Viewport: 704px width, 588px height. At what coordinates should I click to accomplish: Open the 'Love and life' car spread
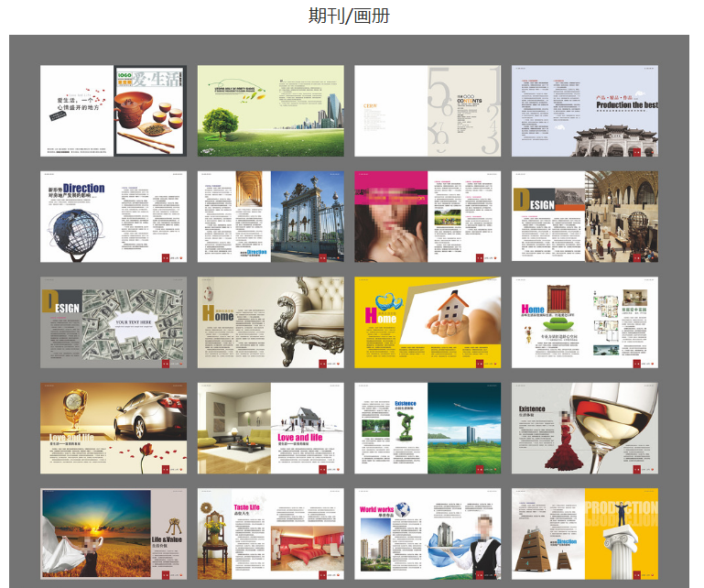pos(114,428)
